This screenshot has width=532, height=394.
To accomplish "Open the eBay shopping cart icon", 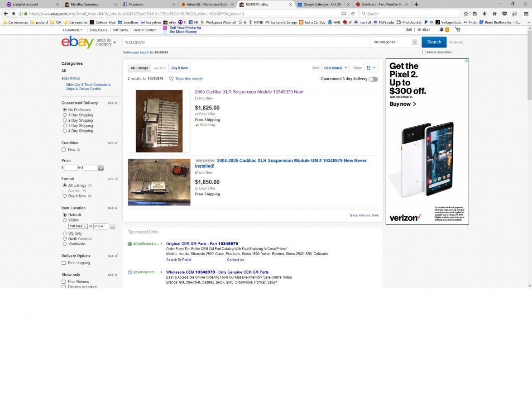I will tap(458, 30).
